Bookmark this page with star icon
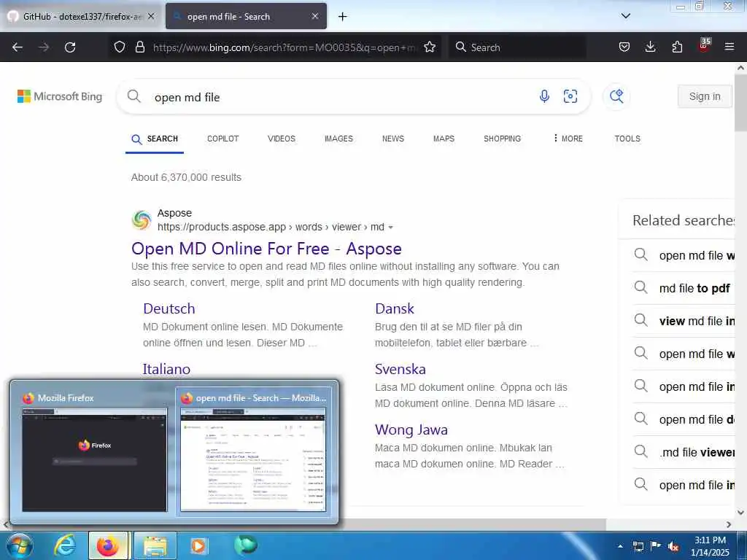Viewport: 747px width, 560px height. [x=429, y=47]
